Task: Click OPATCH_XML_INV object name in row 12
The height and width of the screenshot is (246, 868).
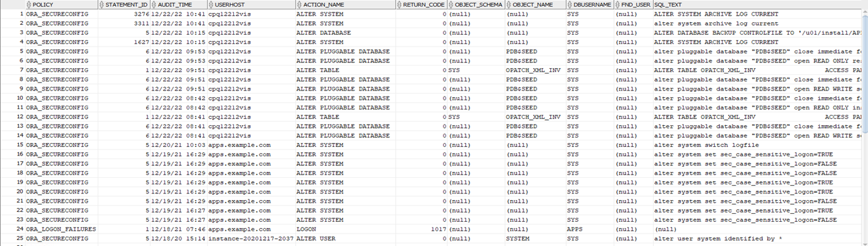Action: click(x=533, y=117)
